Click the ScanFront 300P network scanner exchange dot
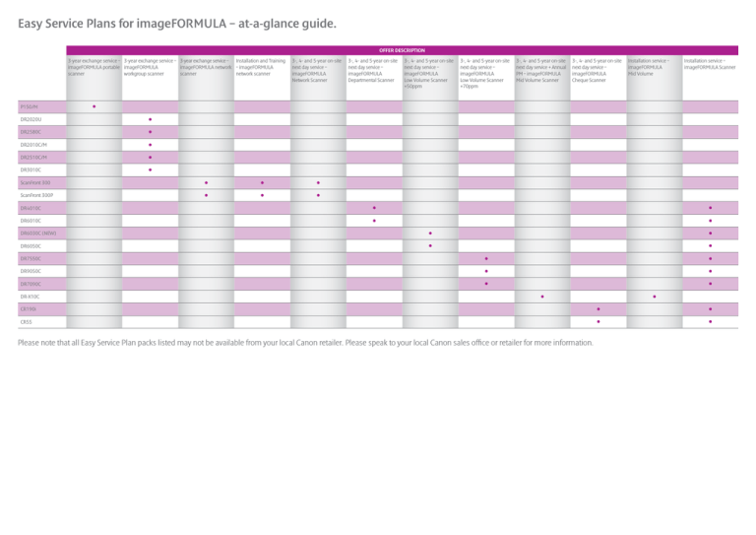 (x=207, y=195)
